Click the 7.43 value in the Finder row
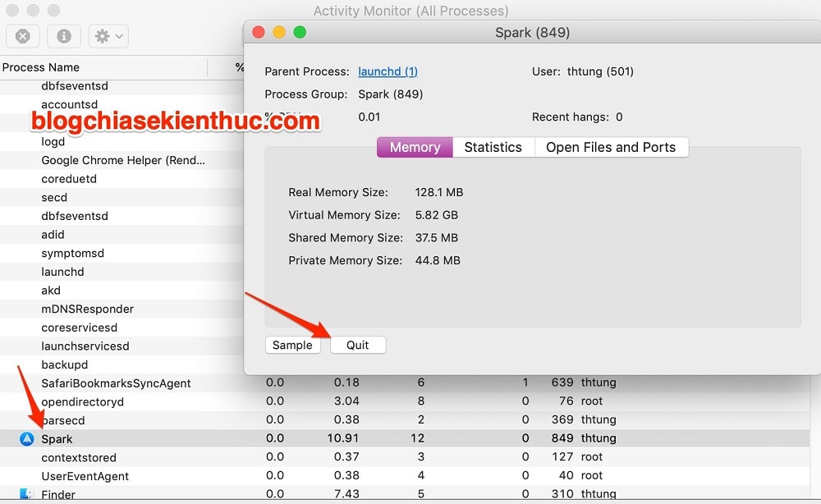The image size is (821, 504). coord(346,494)
